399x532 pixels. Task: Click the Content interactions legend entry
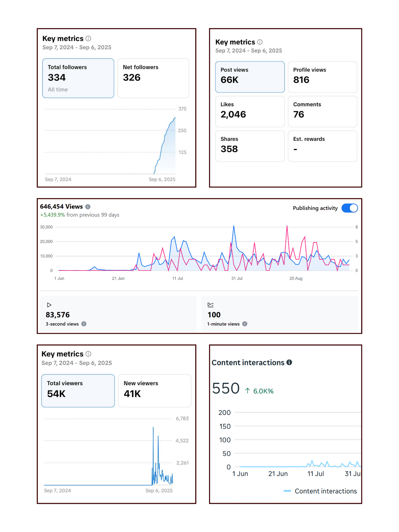[x=320, y=491]
